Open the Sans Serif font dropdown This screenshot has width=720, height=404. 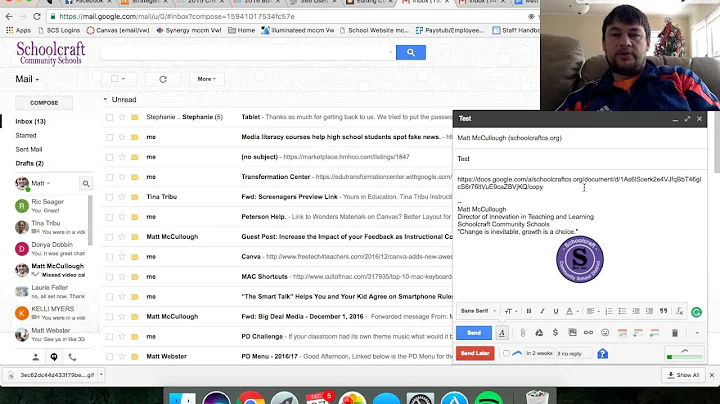point(478,311)
